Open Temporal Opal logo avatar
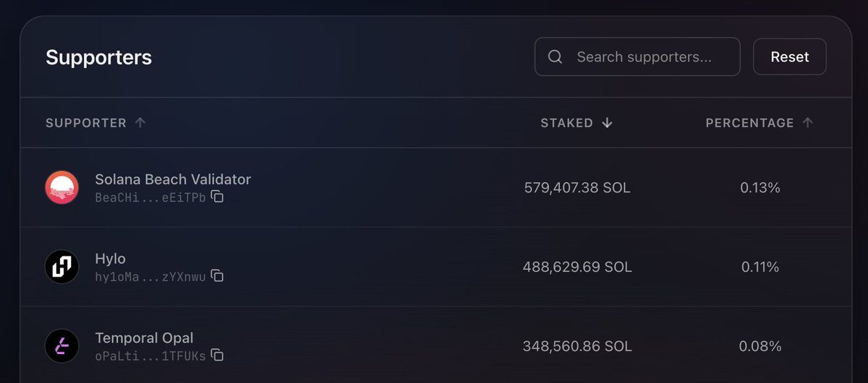This screenshot has width=868, height=383. [x=62, y=346]
